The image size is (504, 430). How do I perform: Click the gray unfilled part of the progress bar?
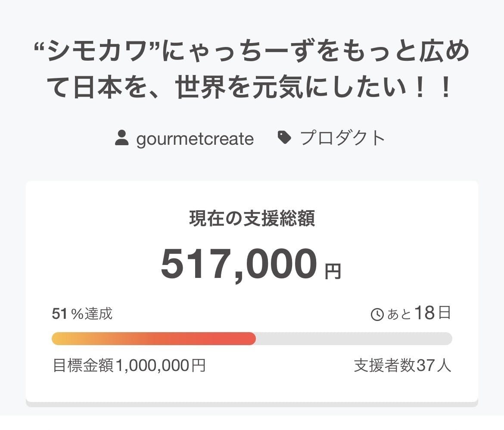pyautogui.click(x=353, y=339)
